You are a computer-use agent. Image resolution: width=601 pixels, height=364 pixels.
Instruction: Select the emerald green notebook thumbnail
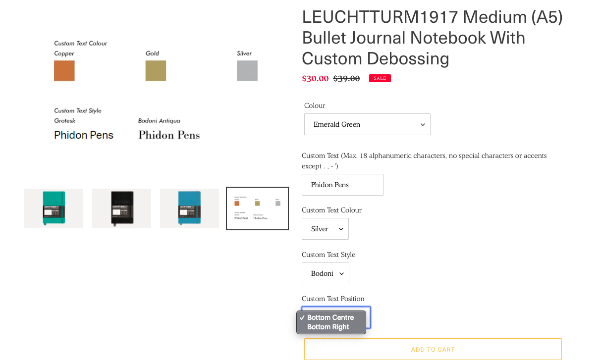coord(54,208)
